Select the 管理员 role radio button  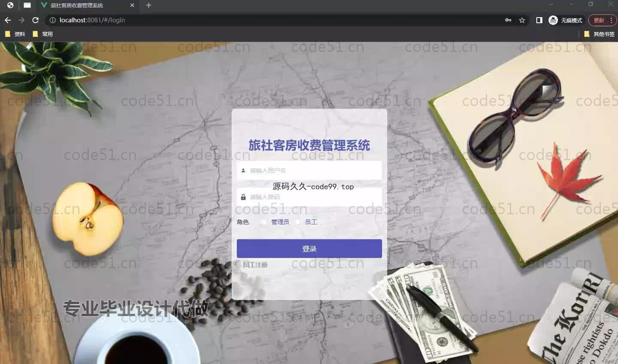click(264, 222)
